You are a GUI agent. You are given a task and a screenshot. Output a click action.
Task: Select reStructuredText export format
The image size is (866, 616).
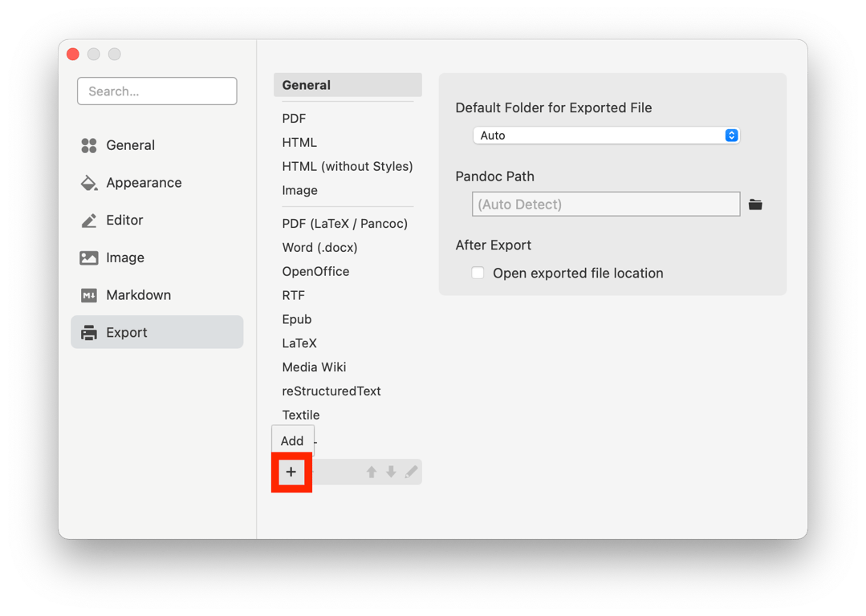[331, 391]
